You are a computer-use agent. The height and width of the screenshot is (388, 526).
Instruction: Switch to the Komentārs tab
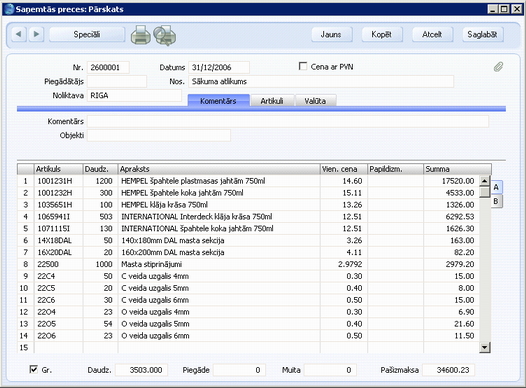[218, 101]
